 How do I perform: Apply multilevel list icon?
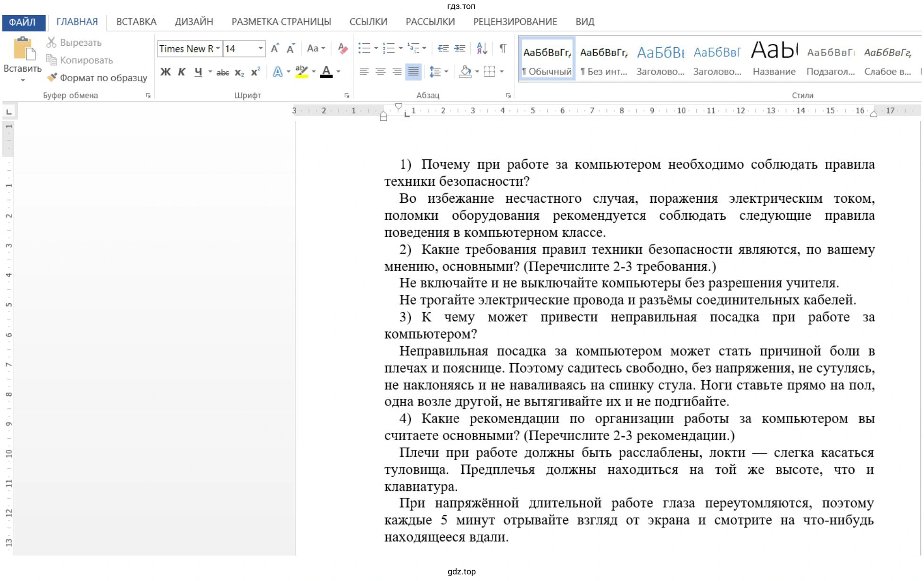(x=414, y=48)
